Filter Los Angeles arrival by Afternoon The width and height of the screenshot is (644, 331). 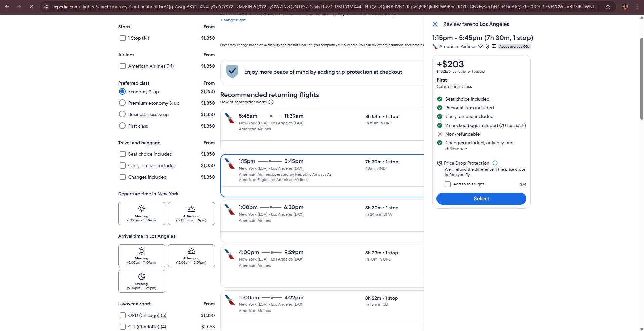click(191, 256)
